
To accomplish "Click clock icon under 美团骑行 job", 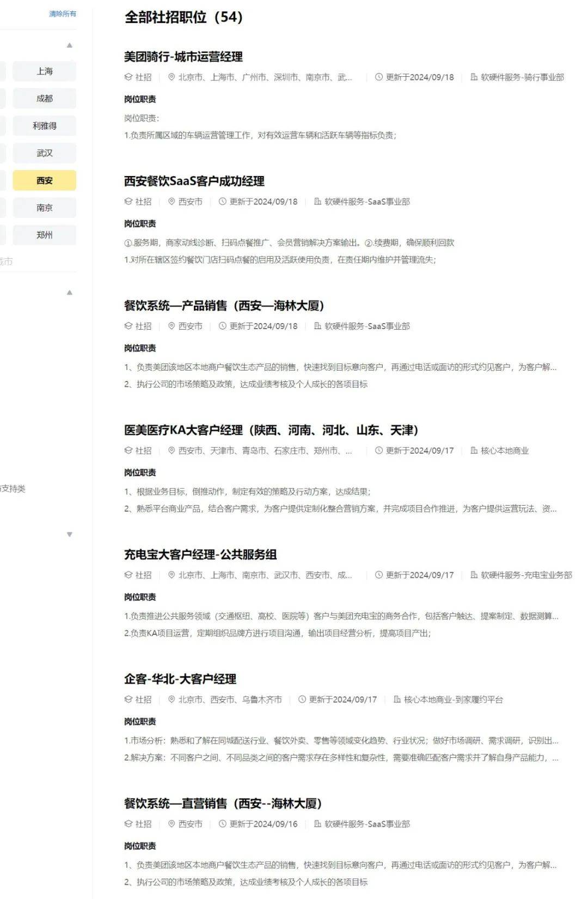I will [379, 77].
